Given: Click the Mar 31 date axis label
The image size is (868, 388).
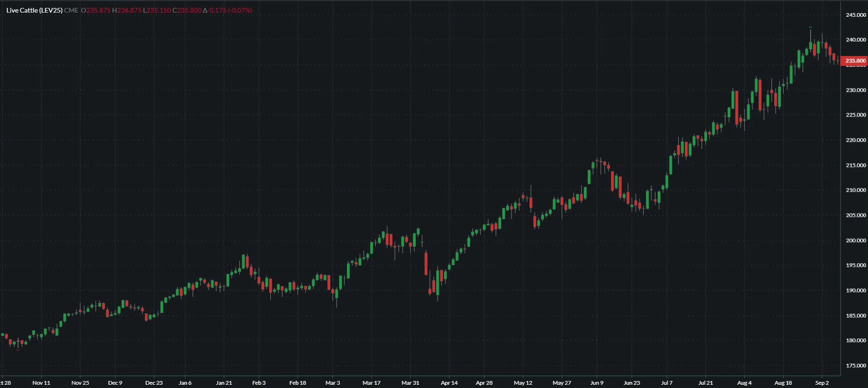Looking at the screenshot, I should pos(410,383).
